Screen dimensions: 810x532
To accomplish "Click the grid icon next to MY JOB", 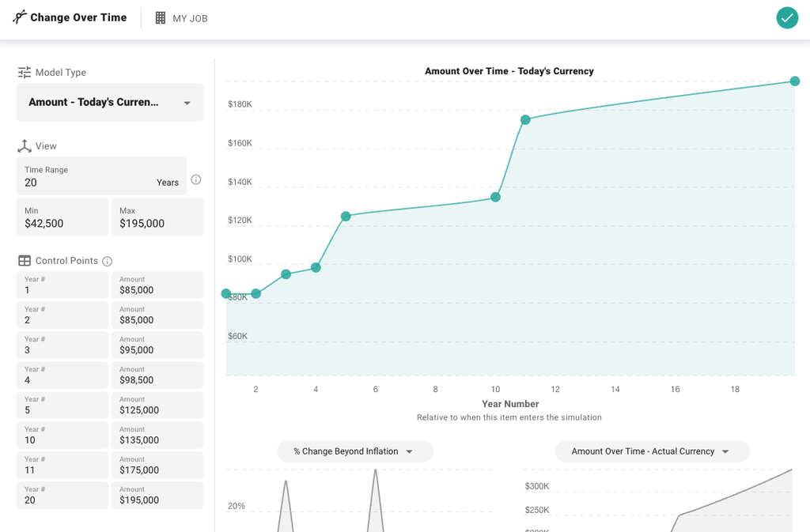I will [157, 17].
